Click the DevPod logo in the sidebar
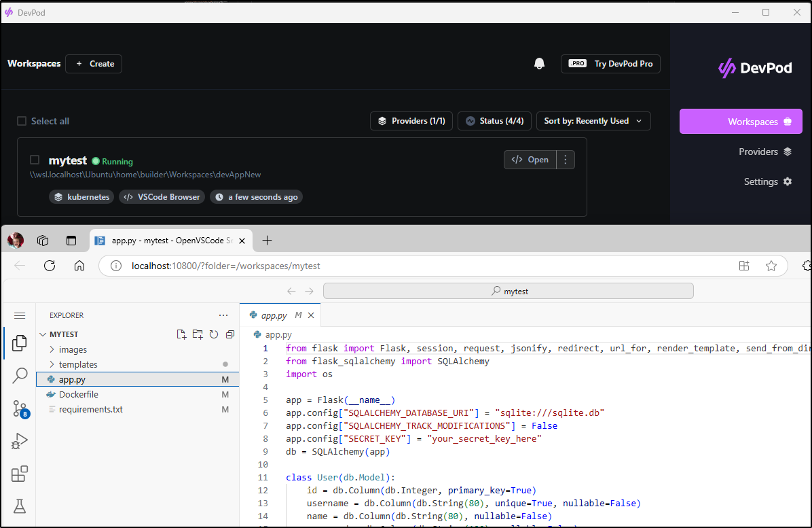 (x=755, y=68)
